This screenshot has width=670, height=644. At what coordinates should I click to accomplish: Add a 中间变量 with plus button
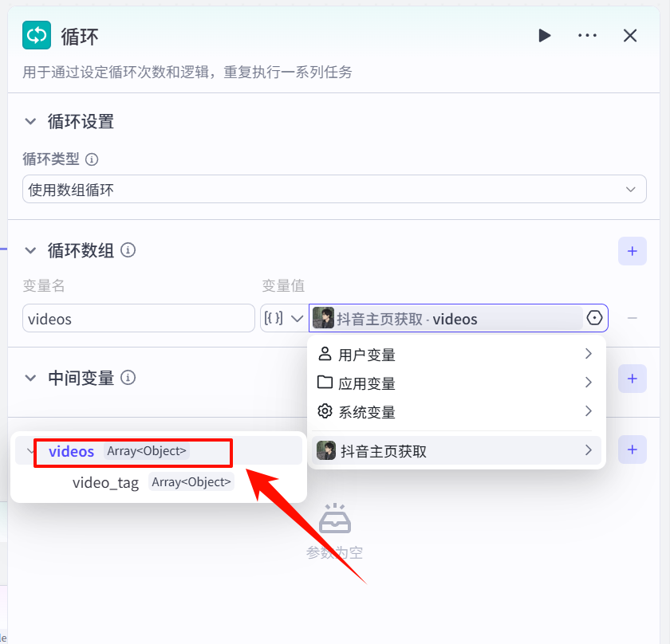[632, 379]
